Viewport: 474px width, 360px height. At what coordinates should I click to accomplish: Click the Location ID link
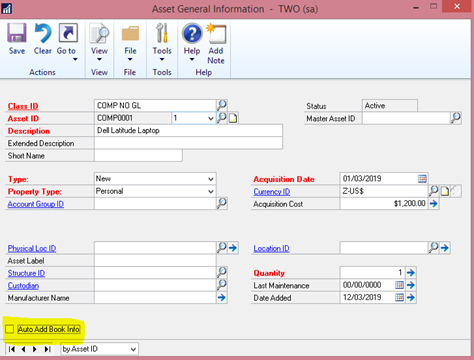click(x=271, y=248)
